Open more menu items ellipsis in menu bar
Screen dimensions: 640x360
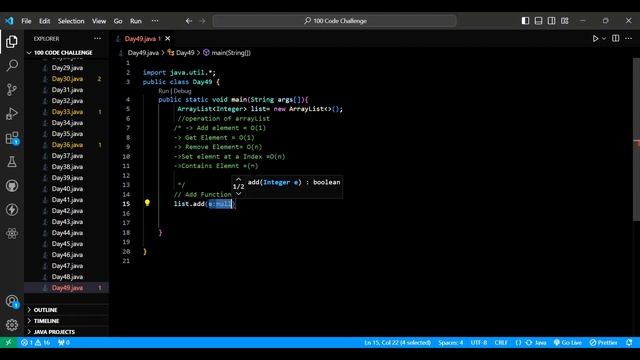(x=155, y=21)
